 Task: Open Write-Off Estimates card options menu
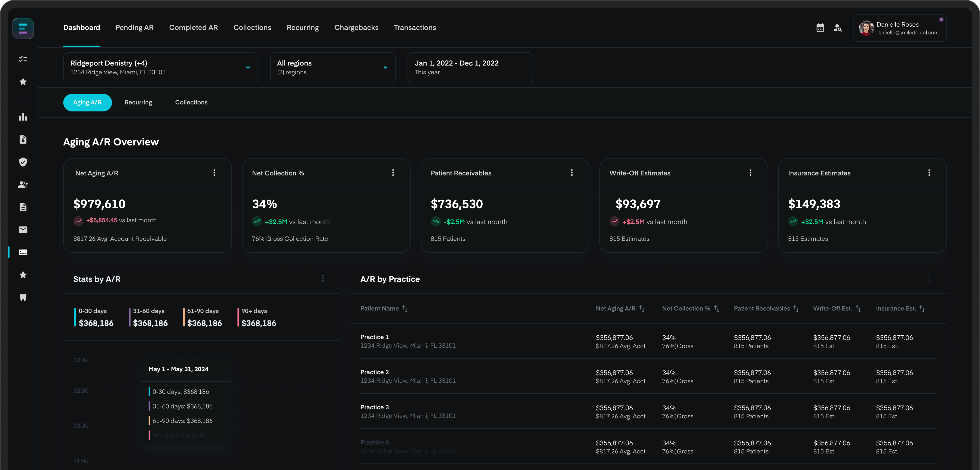(751, 173)
